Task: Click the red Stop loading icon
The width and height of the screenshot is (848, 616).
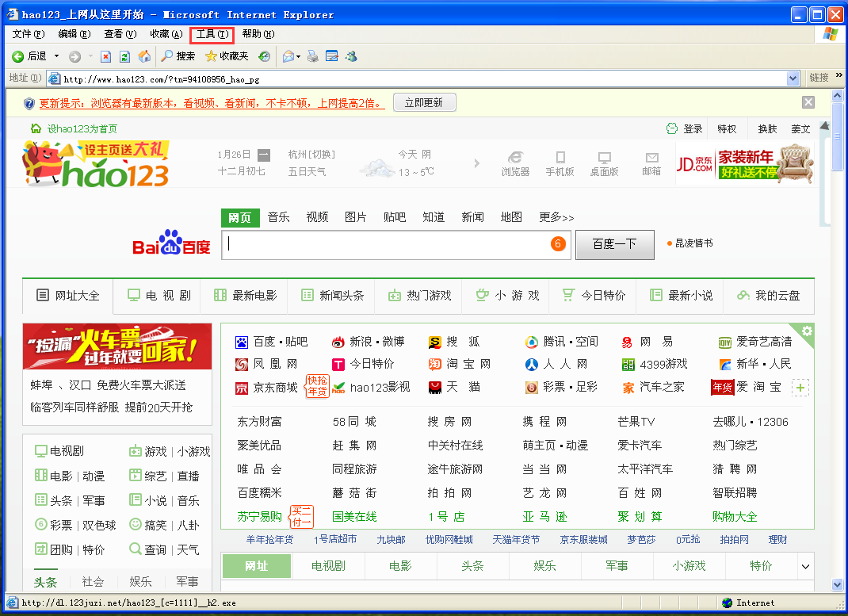Action: (x=106, y=56)
